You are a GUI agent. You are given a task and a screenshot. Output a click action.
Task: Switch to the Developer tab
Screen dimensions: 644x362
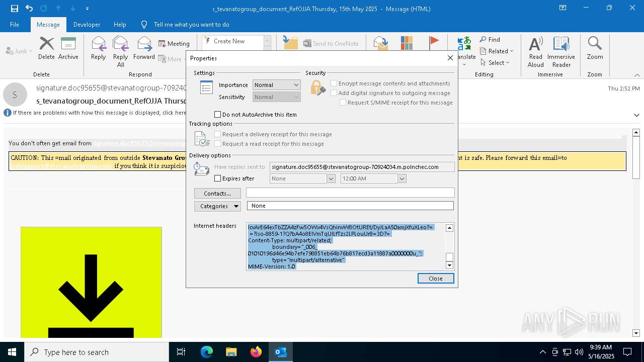[x=87, y=25]
